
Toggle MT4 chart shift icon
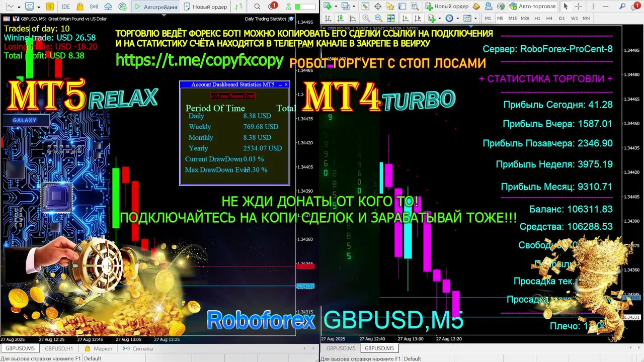click(418, 18)
